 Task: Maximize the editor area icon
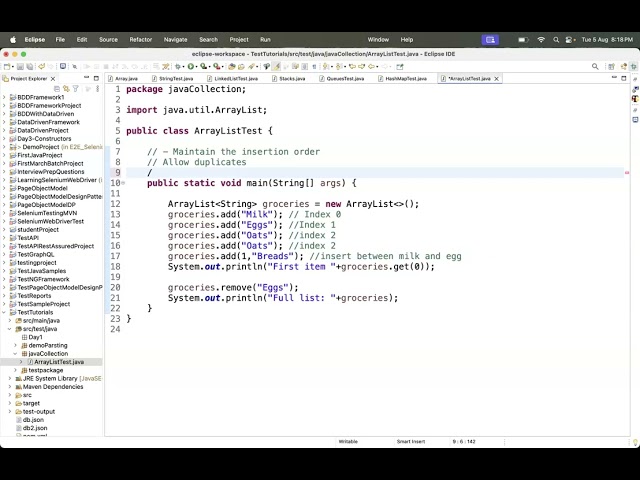point(624,78)
